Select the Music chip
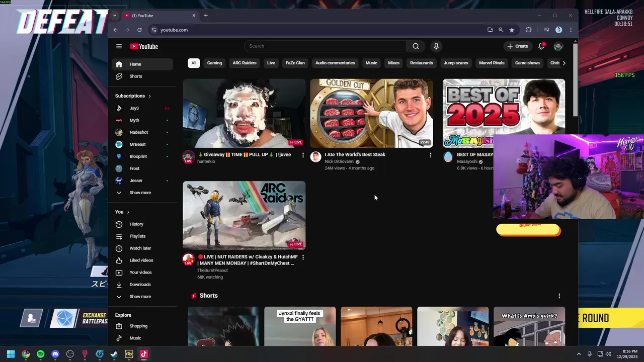The width and height of the screenshot is (644, 362). tap(371, 63)
